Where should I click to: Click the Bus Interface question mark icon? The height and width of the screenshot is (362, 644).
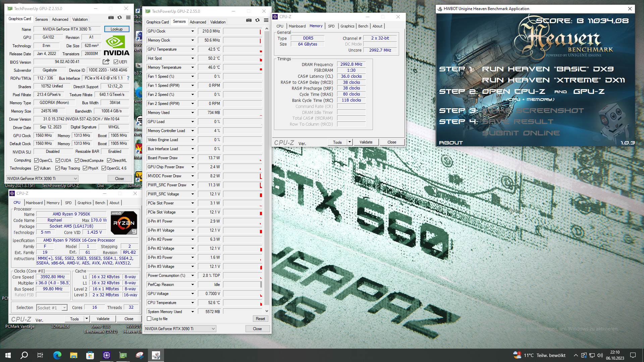tap(128, 78)
